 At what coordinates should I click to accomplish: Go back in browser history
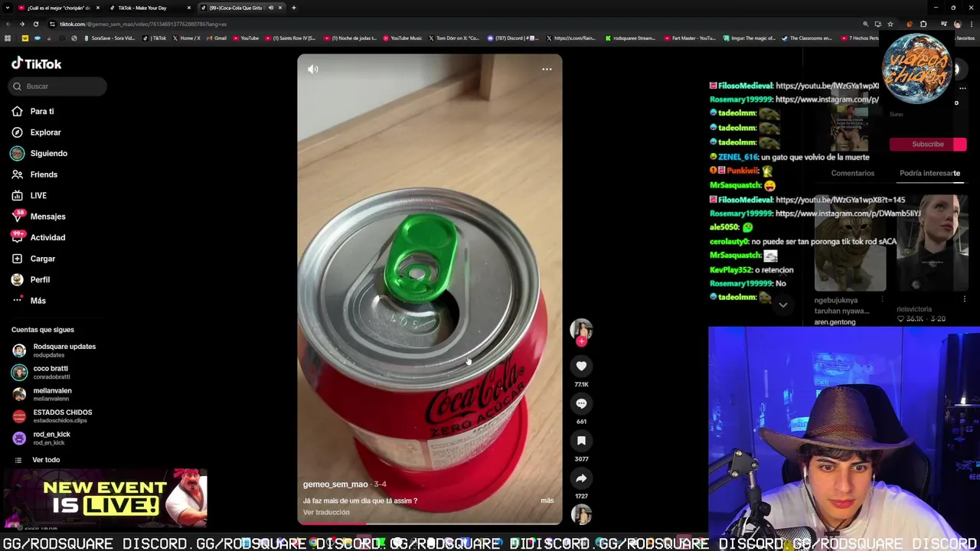pos(8,24)
